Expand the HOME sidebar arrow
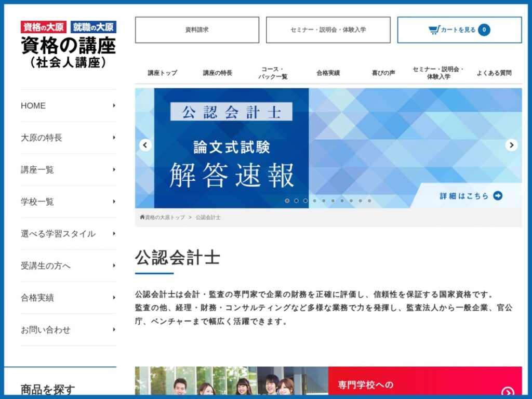This screenshot has height=399, width=532. pyautogui.click(x=114, y=105)
